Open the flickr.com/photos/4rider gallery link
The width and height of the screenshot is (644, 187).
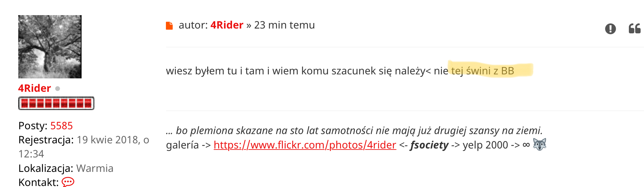click(x=305, y=145)
